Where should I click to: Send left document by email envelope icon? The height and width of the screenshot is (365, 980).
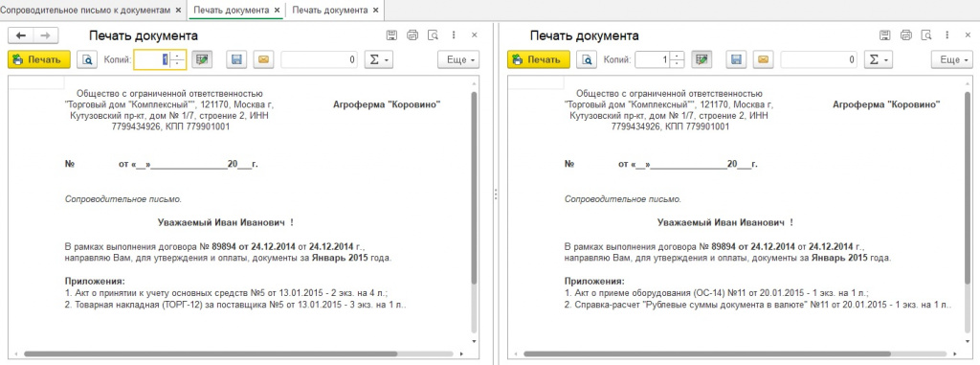[x=263, y=60]
